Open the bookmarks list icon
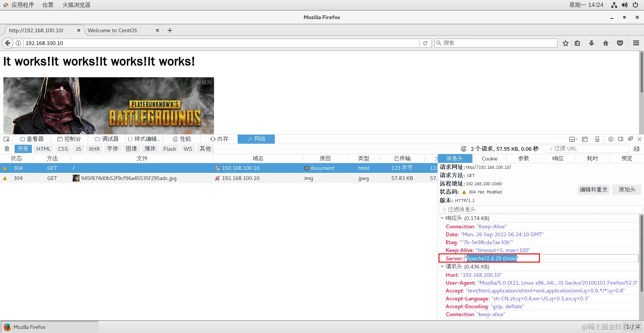Image resolution: width=644 pixels, height=333 pixels. pyautogui.click(x=577, y=43)
